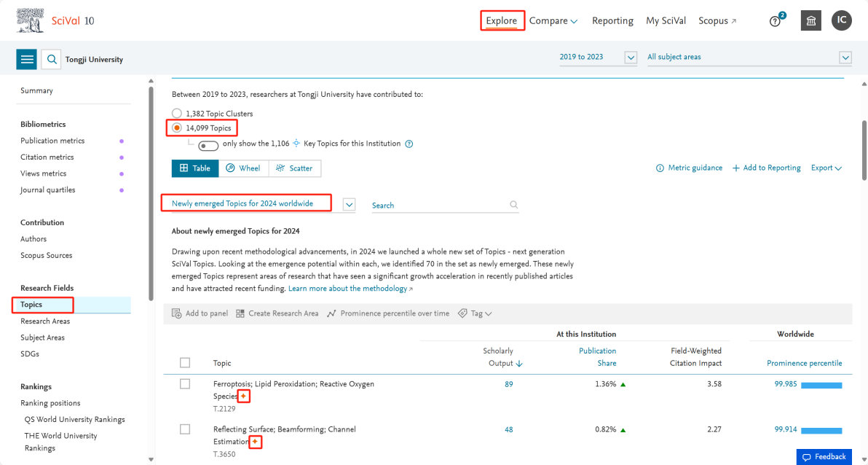
Task: Open Prominence percentile over time
Action: click(388, 313)
